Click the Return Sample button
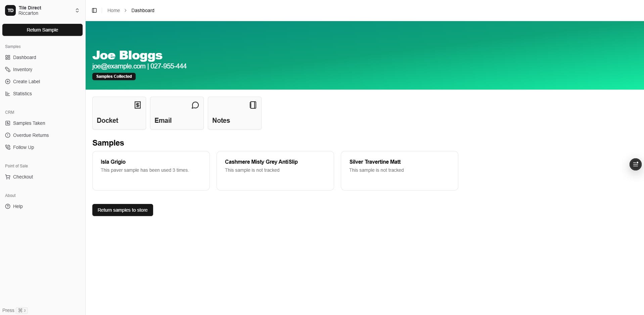644x315 pixels. [x=42, y=30]
